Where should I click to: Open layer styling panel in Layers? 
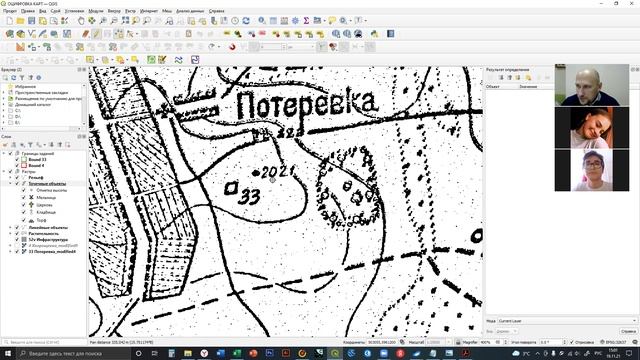coord(5,144)
